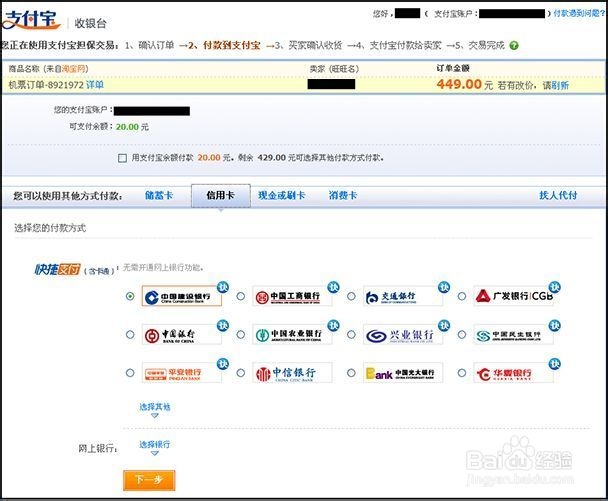Tick the pay with Alipay balance checkbox
The height and width of the screenshot is (501, 608).
(x=122, y=158)
